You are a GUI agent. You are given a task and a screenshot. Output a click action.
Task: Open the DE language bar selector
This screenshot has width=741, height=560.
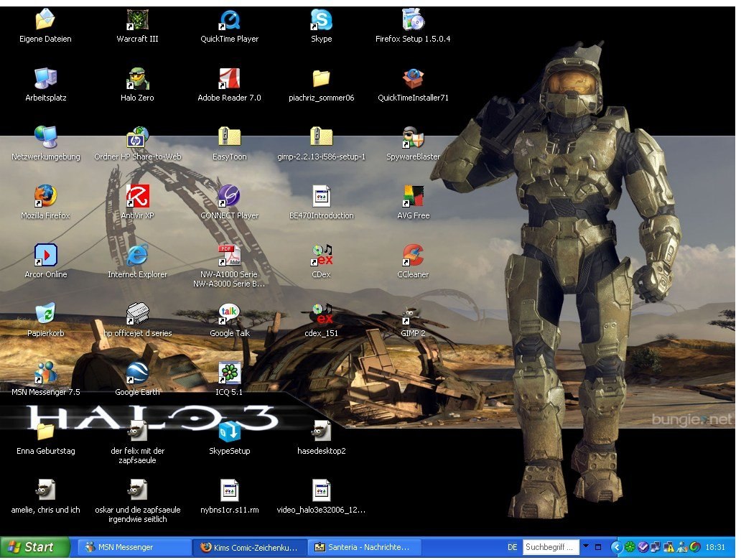512,547
